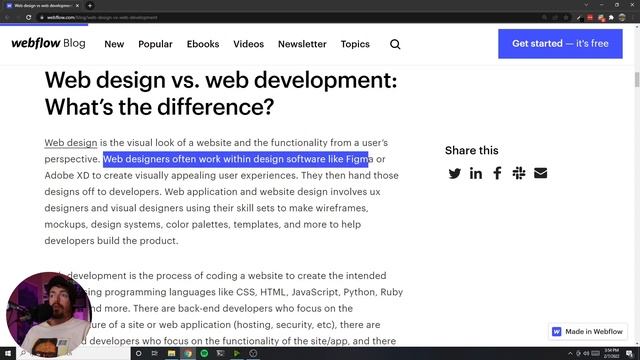Viewport: 640px width, 360px height.
Task: Share article via Slack icon
Action: [x=519, y=173]
